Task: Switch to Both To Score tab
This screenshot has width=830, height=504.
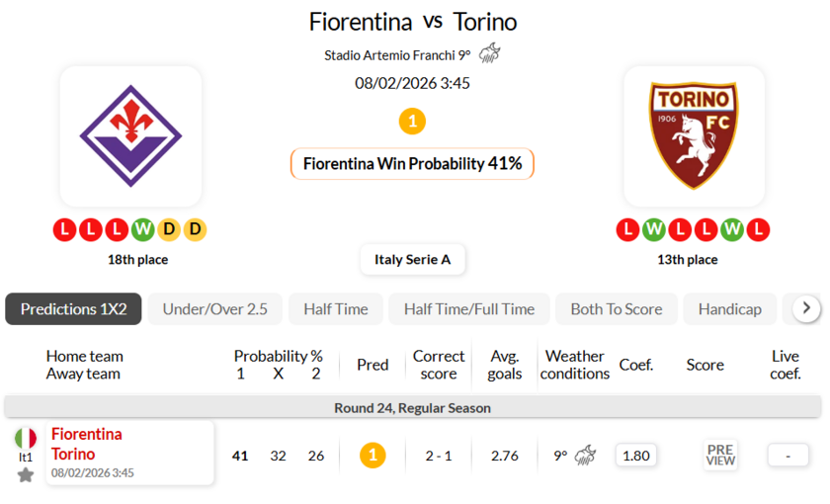Action: 616,309
